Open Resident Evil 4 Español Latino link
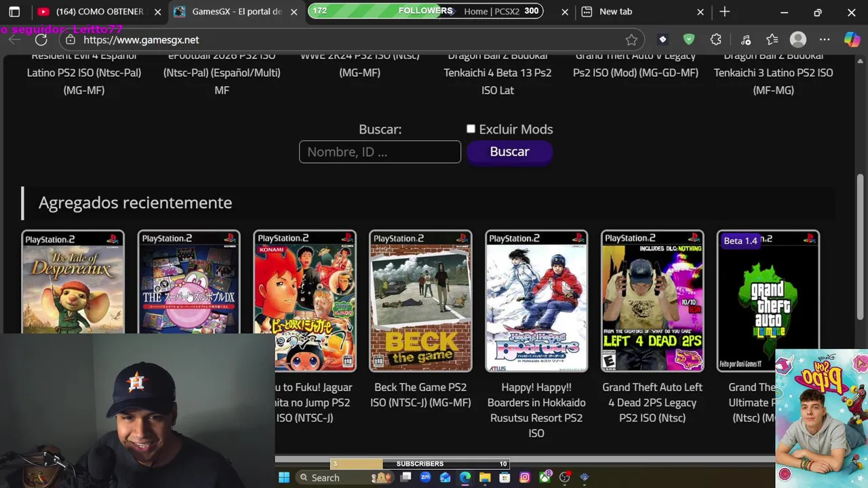This screenshot has height=488, width=868. pos(84,73)
